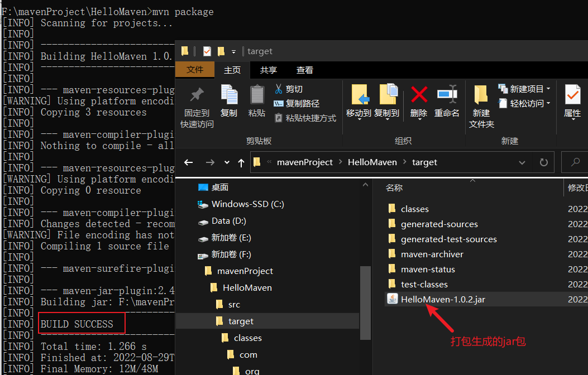Go forward with right arrow button
The width and height of the screenshot is (588, 375).
(210, 162)
